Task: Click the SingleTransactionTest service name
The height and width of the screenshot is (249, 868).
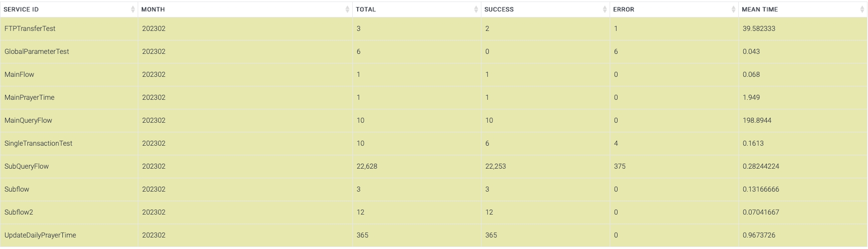Action: coord(38,144)
